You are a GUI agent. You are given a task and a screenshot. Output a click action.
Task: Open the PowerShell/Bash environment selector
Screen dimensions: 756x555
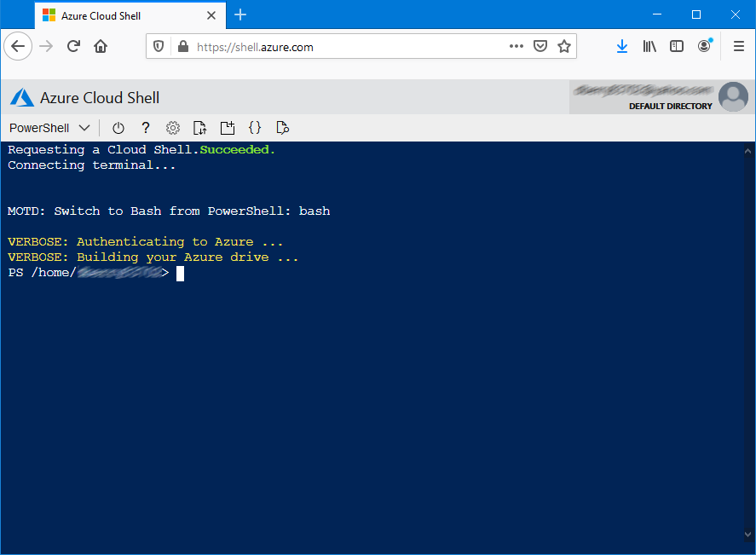click(x=49, y=127)
